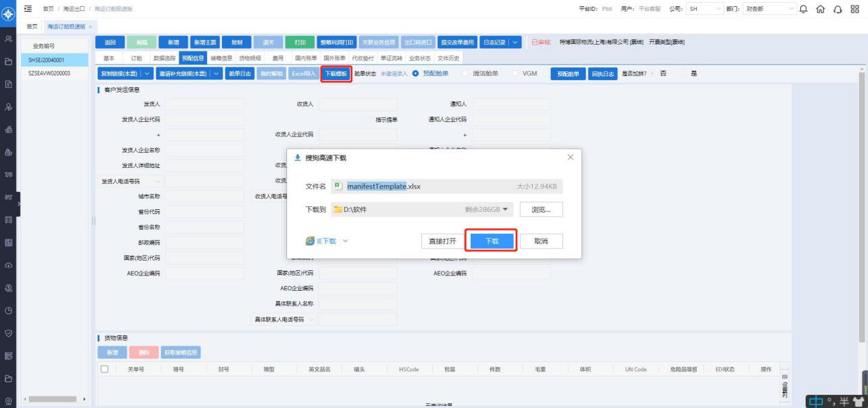Go to home via the house icon

click(x=820, y=9)
